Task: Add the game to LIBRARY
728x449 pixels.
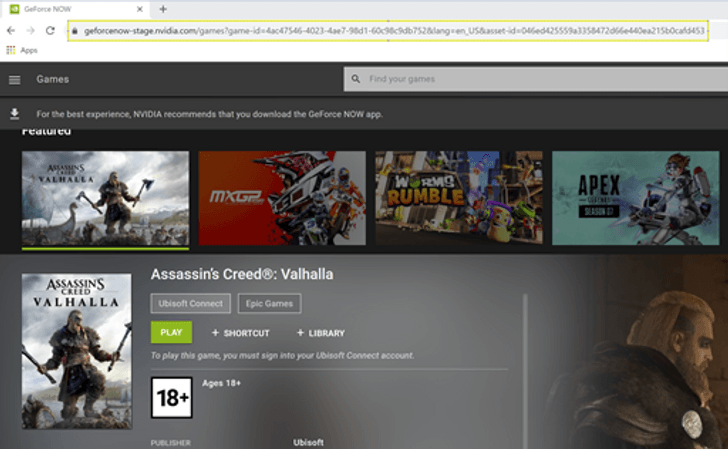Action: click(x=321, y=333)
